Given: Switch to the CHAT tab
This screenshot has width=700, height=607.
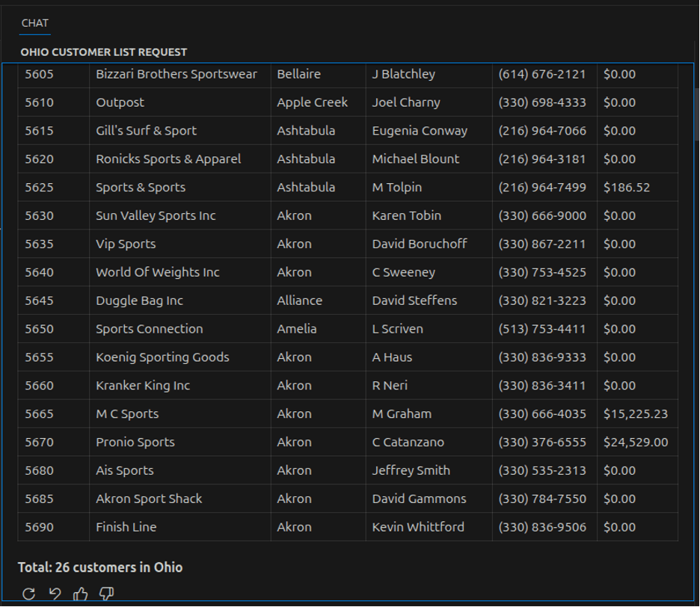Looking at the screenshot, I should tap(35, 23).
